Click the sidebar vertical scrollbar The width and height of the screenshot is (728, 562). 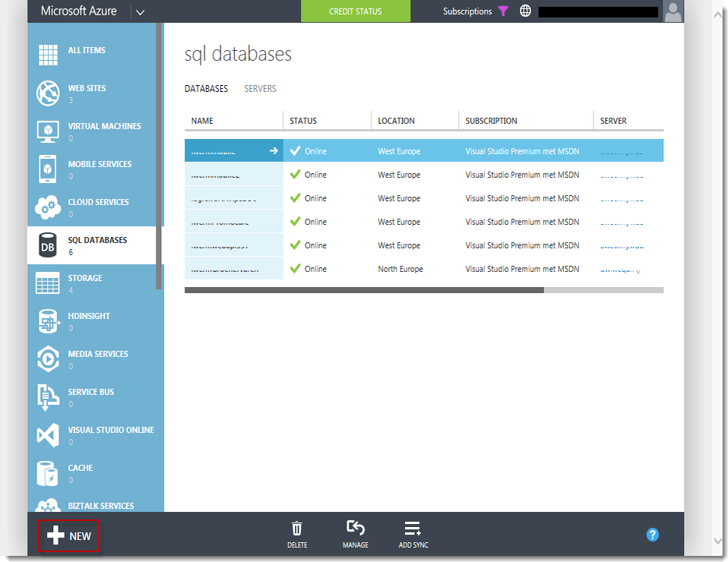160,156
